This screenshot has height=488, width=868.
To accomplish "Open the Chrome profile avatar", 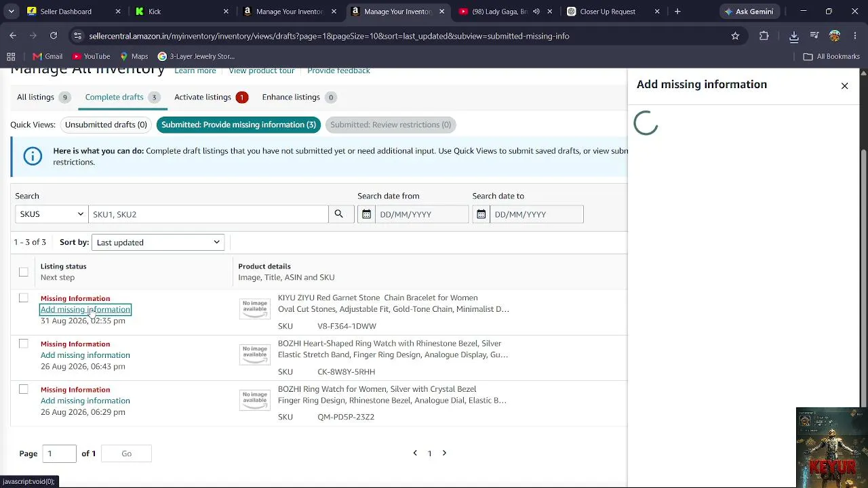I will tap(835, 36).
